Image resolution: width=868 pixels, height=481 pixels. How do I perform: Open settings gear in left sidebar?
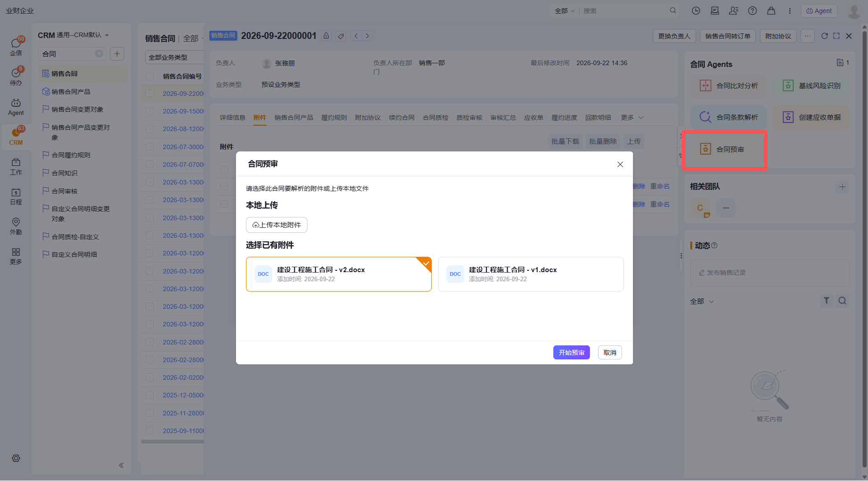pyautogui.click(x=16, y=458)
